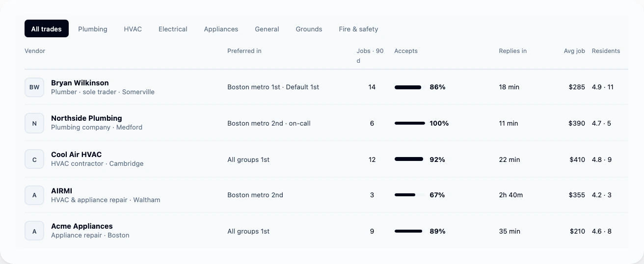
Task: Click the 92% accept rate bar
Action: 410,160
